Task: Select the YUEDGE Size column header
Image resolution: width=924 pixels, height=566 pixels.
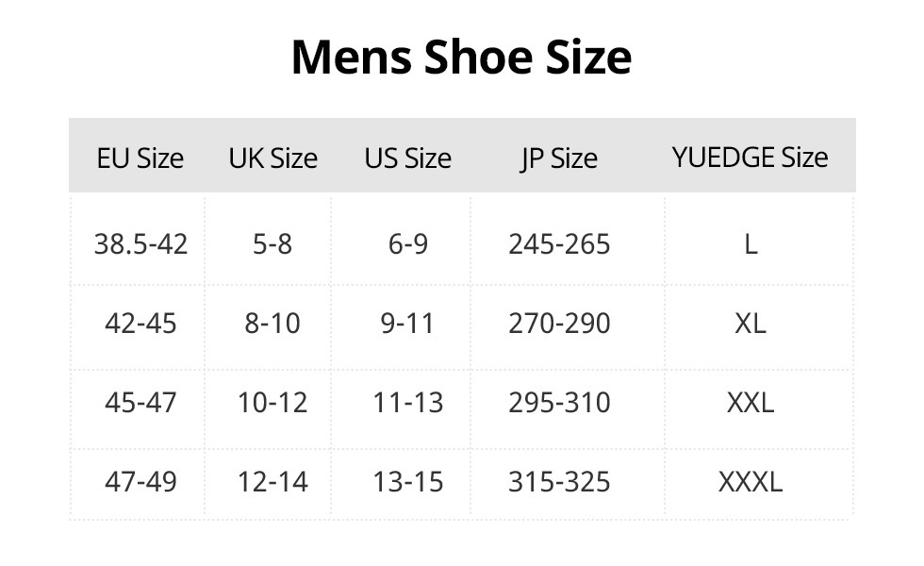Action: [x=750, y=157]
